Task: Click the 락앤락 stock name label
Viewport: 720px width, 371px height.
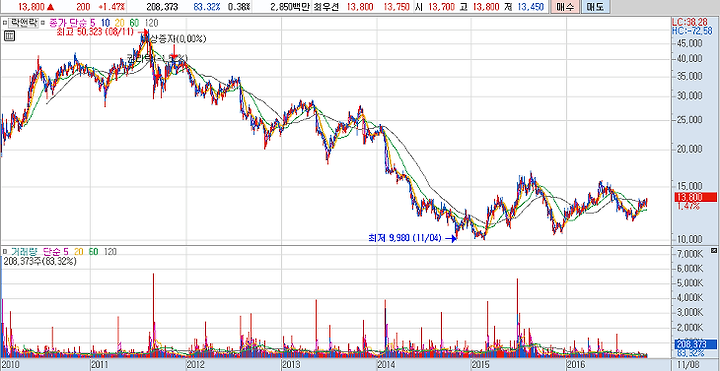Action: (23, 22)
